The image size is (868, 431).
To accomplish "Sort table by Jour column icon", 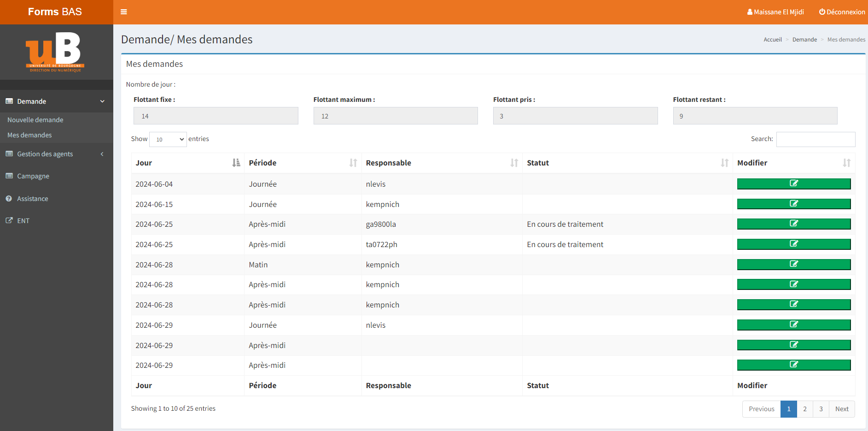I will 236,163.
